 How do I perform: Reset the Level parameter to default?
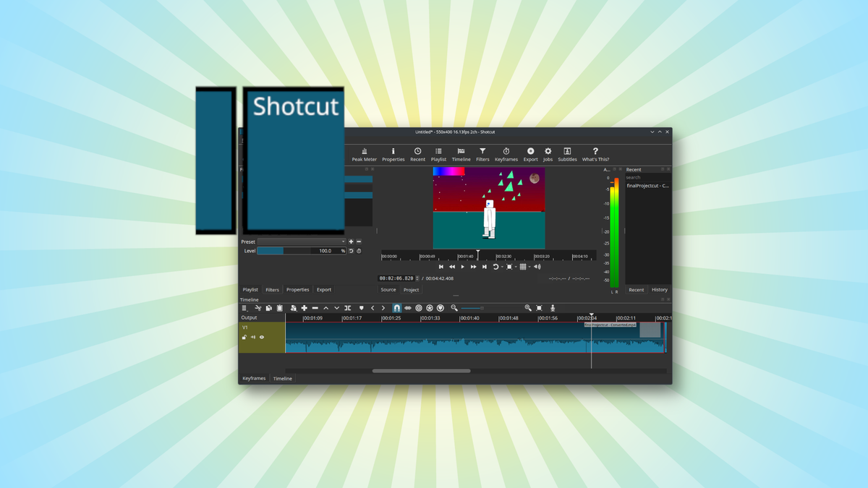point(352,251)
